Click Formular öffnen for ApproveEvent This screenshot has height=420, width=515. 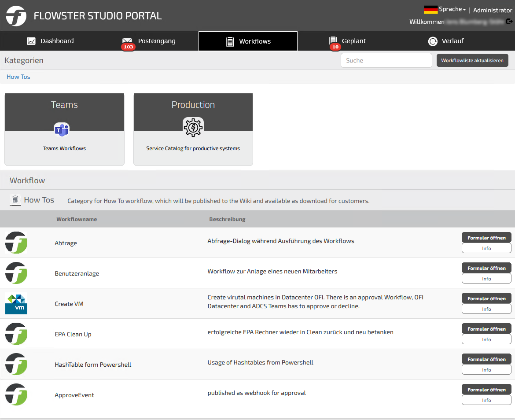point(486,390)
